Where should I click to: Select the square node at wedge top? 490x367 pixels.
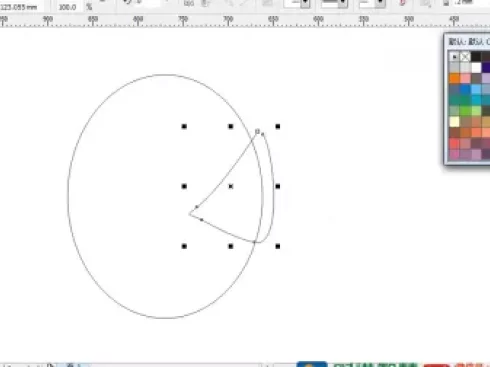coord(257,132)
